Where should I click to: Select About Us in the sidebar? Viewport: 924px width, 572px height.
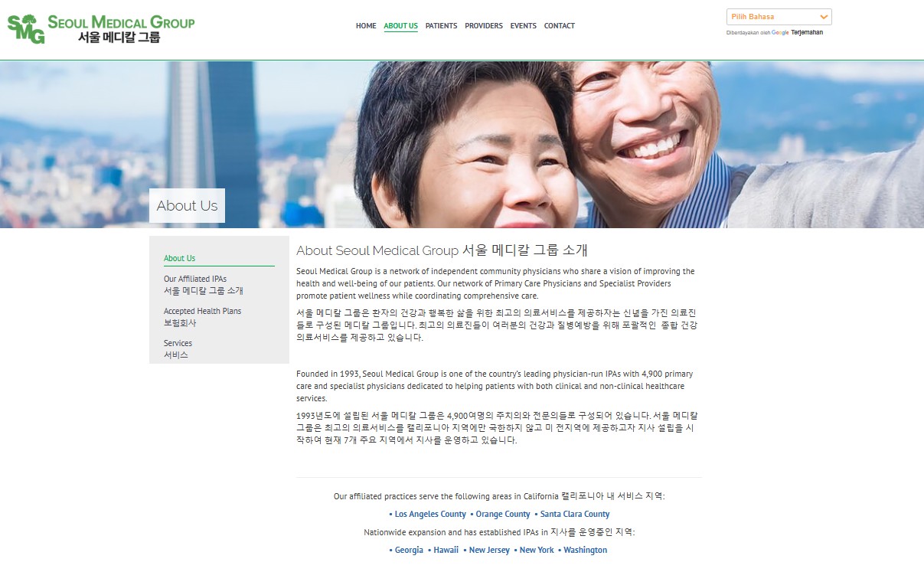(180, 258)
